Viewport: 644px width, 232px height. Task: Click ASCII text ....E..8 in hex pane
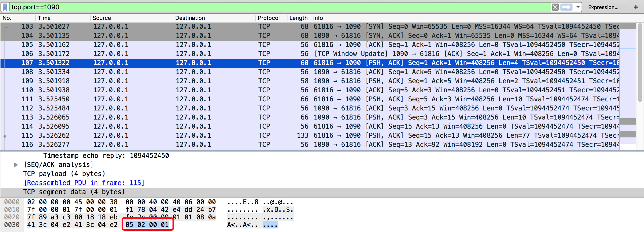243,202
